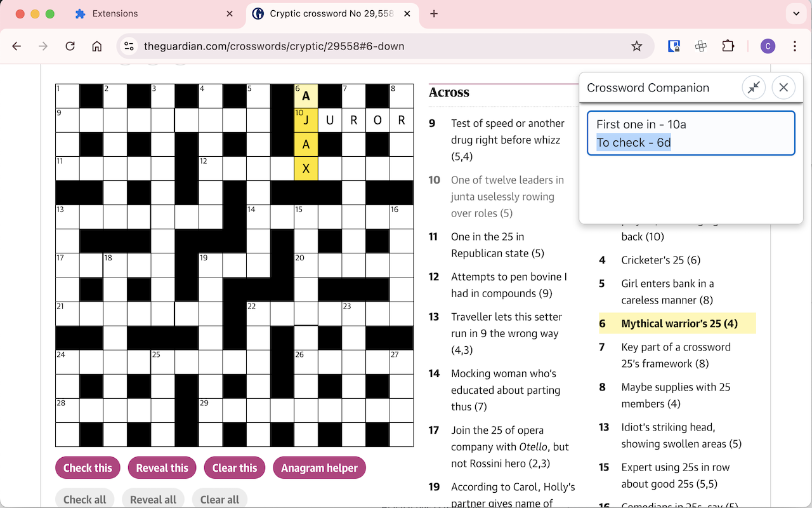Bookmark this page with star icon
The height and width of the screenshot is (508, 812).
637,46
